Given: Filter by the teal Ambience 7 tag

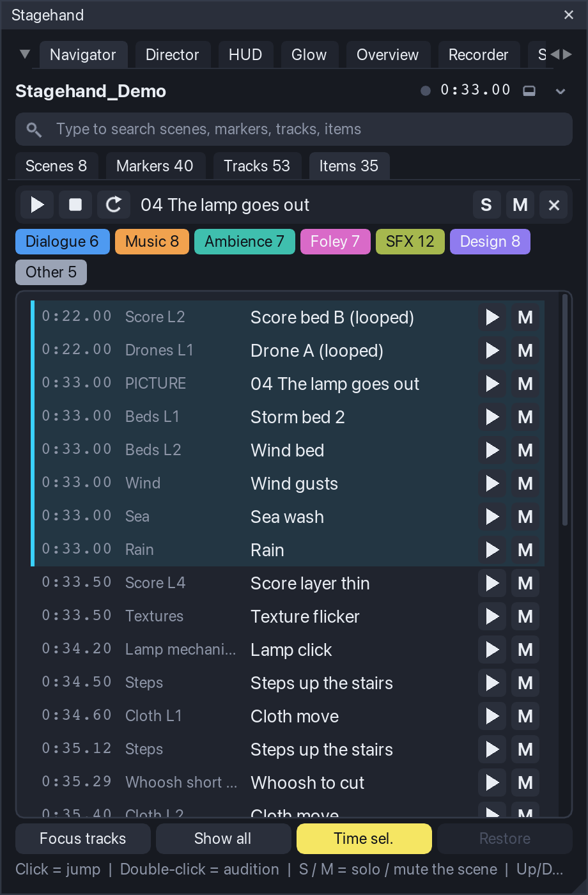Looking at the screenshot, I should click(x=245, y=242).
